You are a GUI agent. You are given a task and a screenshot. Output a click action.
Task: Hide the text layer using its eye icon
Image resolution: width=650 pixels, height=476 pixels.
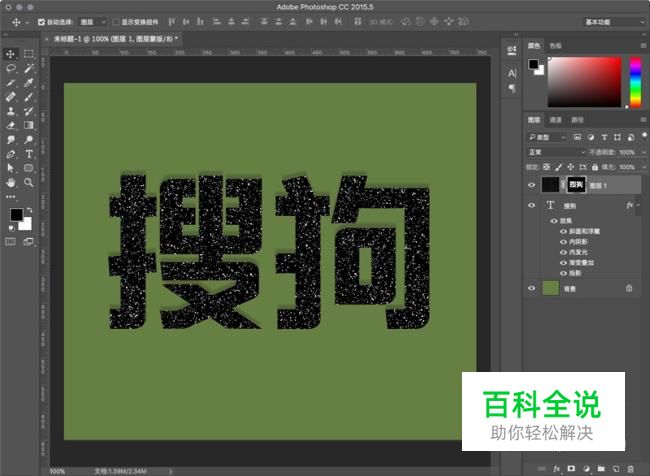pos(531,205)
